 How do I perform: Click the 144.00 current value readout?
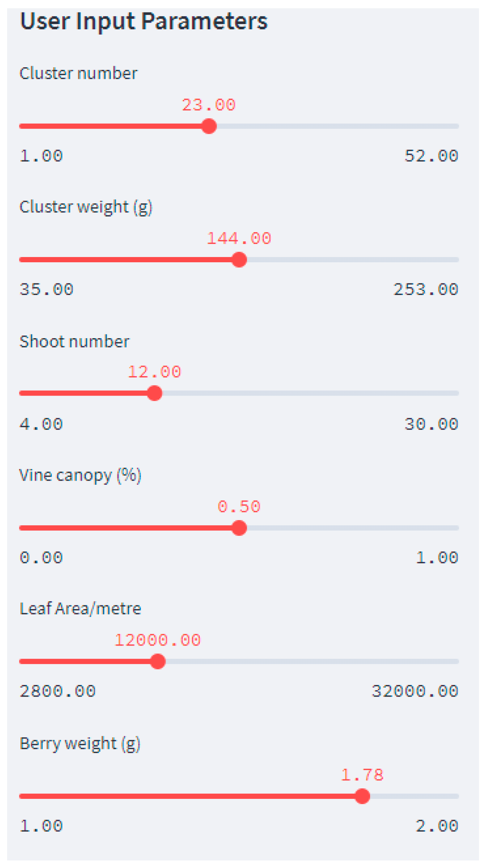[239, 238]
